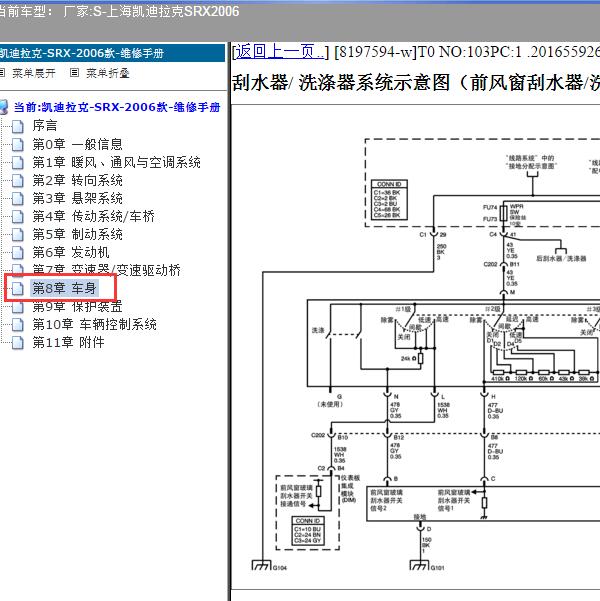Open 第9章 保护装置
This screenshot has height=601, width=600.
pyautogui.click(x=77, y=306)
